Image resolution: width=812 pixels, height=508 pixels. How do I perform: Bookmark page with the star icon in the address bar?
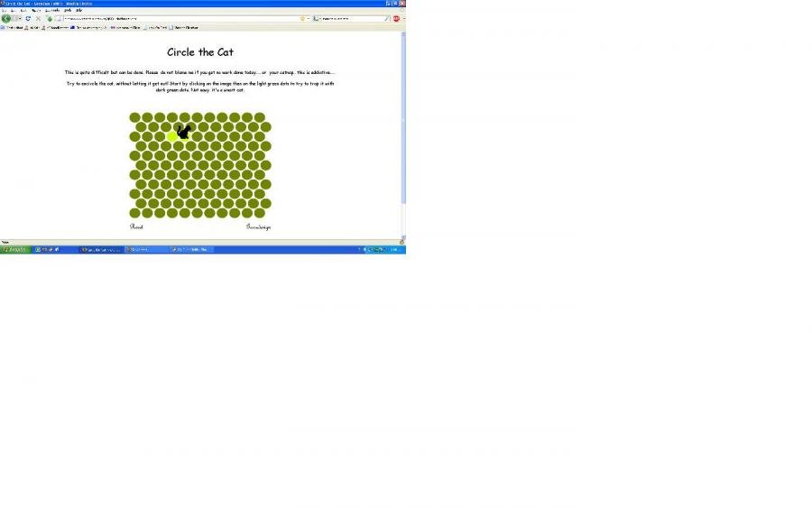(301, 18)
